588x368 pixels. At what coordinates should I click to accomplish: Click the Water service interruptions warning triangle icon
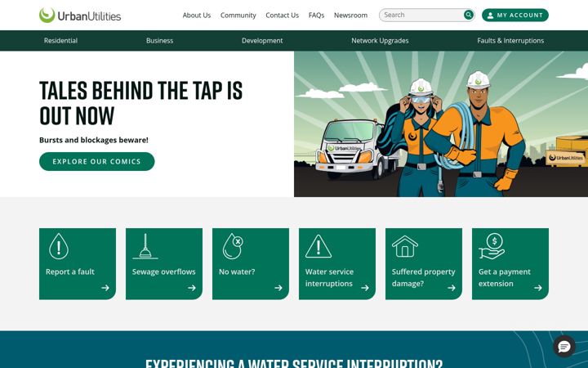(318, 246)
